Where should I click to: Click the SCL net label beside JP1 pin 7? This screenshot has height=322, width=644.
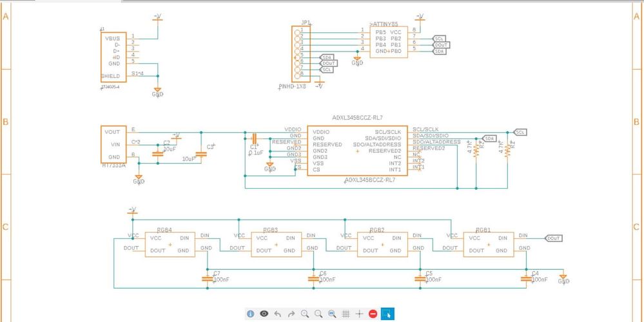(x=327, y=70)
